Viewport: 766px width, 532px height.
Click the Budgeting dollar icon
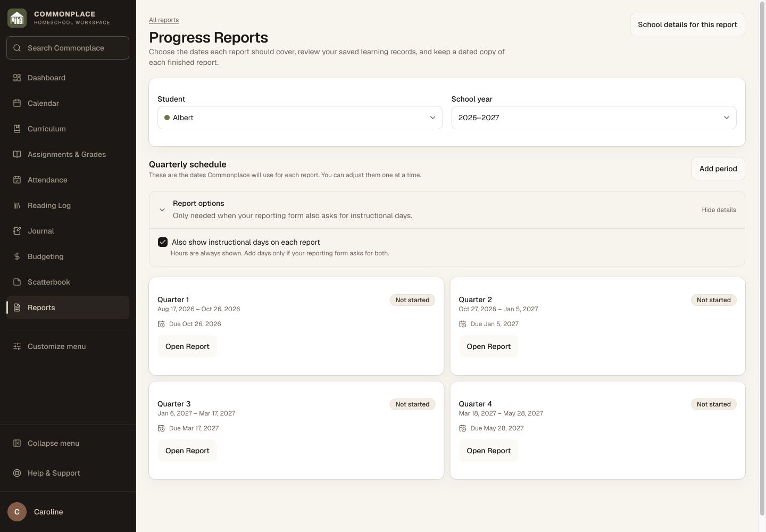pyautogui.click(x=17, y=256)
